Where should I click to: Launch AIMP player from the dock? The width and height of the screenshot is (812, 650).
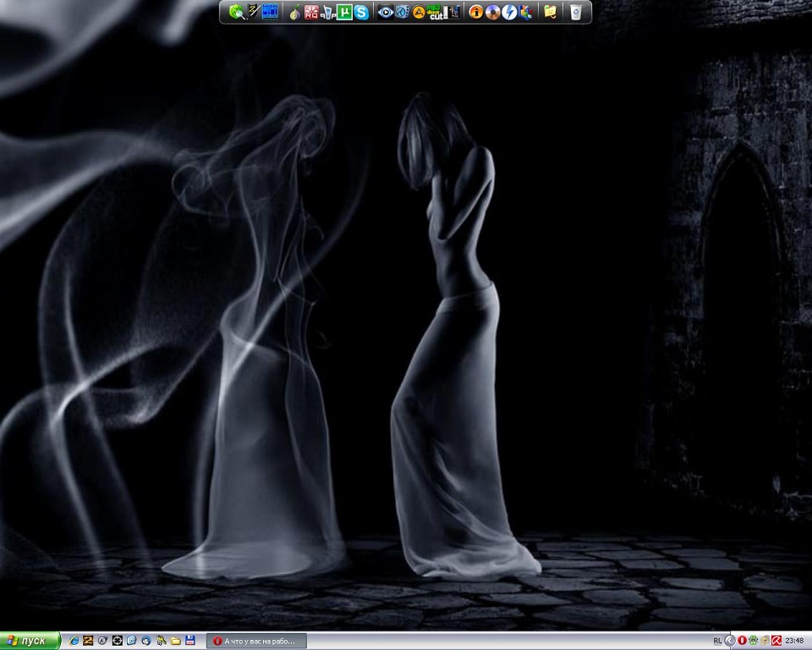click(419, 12)
